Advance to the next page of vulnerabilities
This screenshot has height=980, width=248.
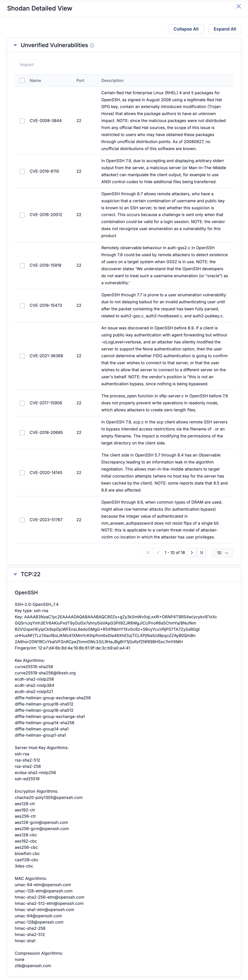[192, 553]
